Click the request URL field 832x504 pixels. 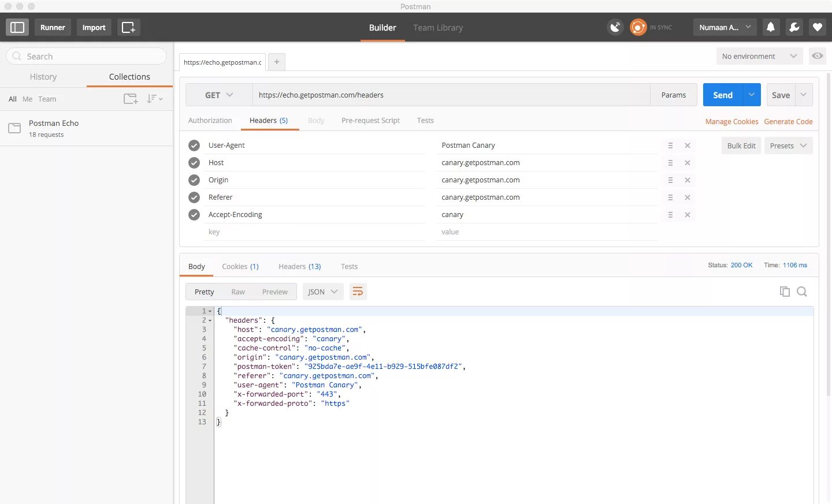[x=451, y=95]
